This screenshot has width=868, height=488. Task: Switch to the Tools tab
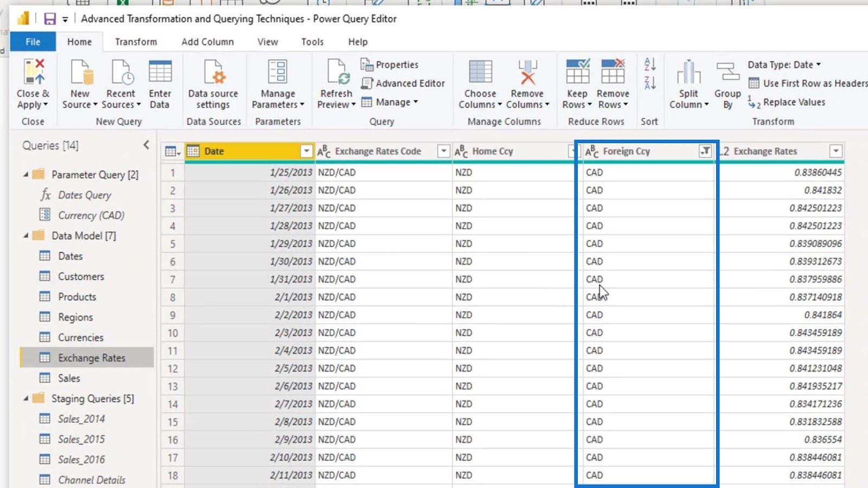coord(312,42)
